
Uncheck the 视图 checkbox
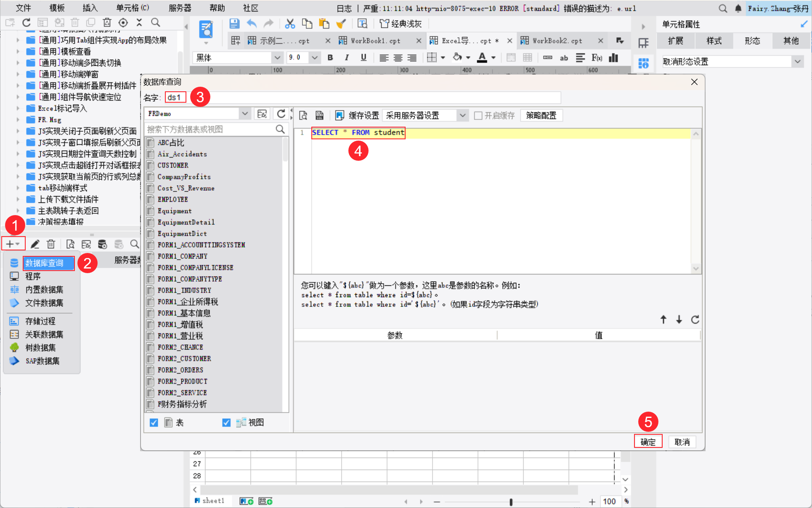pos(226,423)
